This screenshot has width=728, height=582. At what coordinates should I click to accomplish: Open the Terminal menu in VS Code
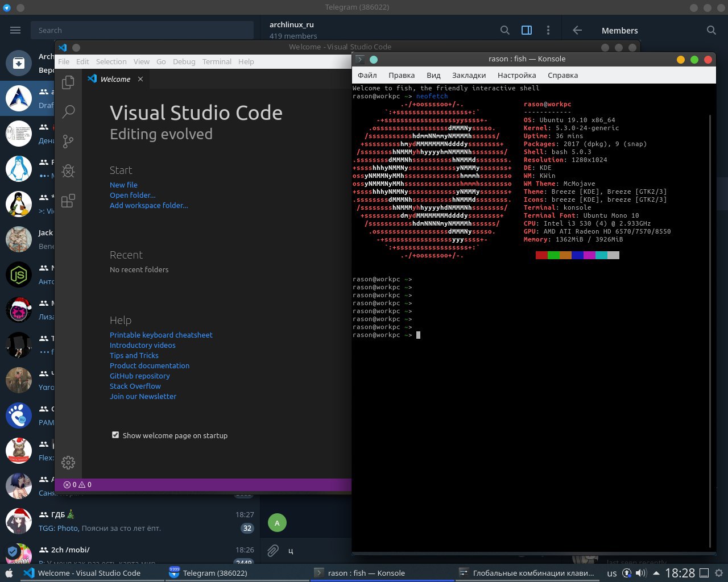[217, 61]
